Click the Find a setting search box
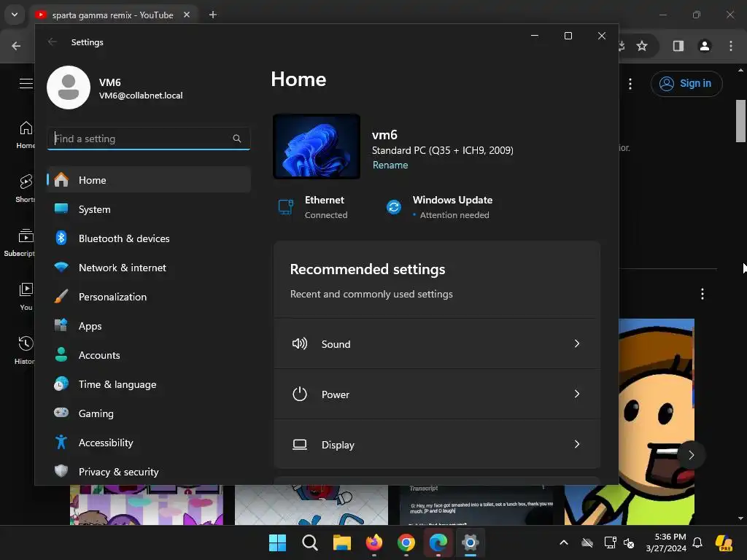 [x=149, y=139]
